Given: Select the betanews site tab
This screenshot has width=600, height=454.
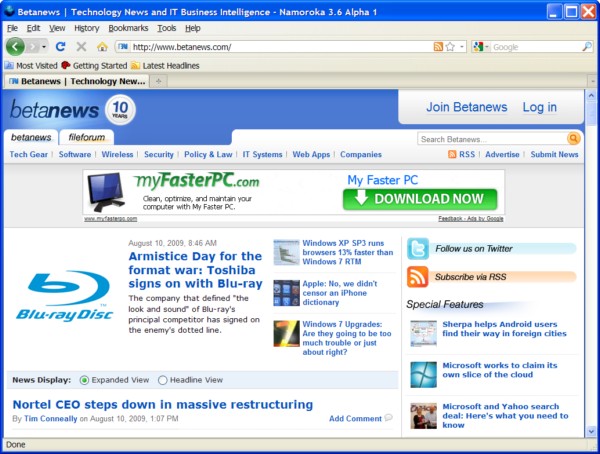Looking at the screenshot, I should point(31,137).
